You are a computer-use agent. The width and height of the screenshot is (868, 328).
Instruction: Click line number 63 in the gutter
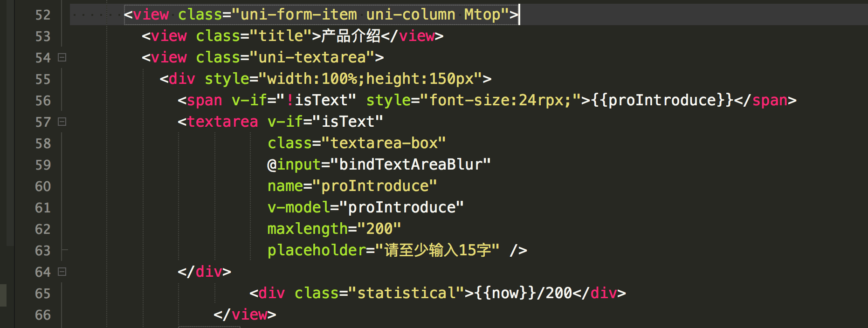(43, 251)
